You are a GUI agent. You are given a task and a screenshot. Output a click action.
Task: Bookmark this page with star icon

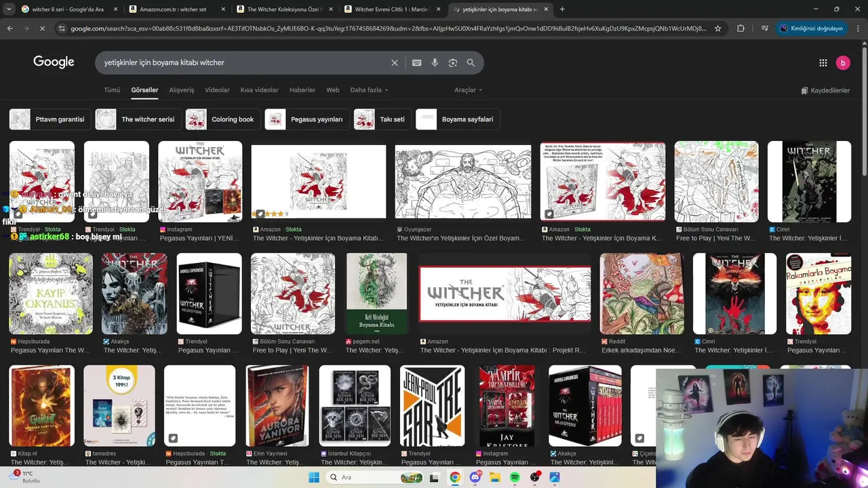click(717, 28)
